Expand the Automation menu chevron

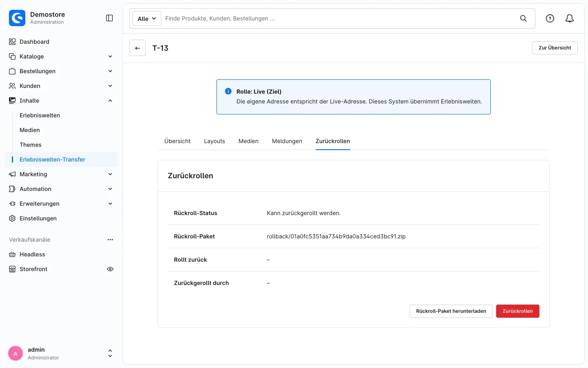(x=110, y=189)
